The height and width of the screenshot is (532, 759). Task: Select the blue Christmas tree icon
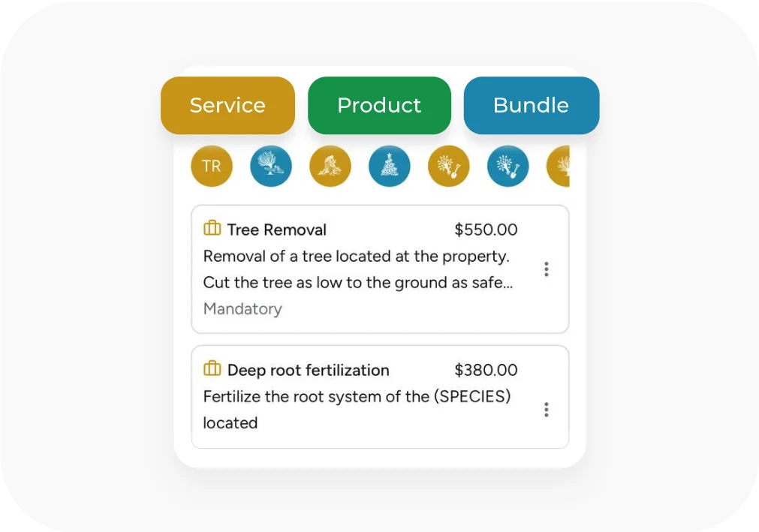(390, 166)
